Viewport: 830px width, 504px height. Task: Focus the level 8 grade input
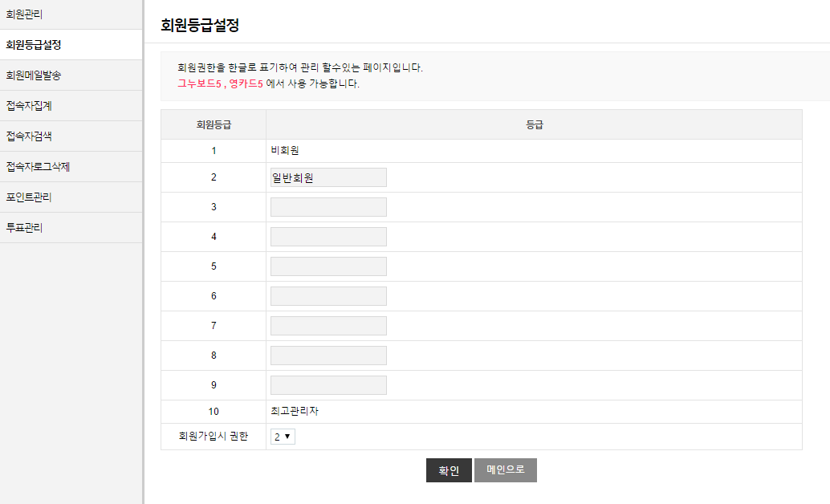click(328, 356)
